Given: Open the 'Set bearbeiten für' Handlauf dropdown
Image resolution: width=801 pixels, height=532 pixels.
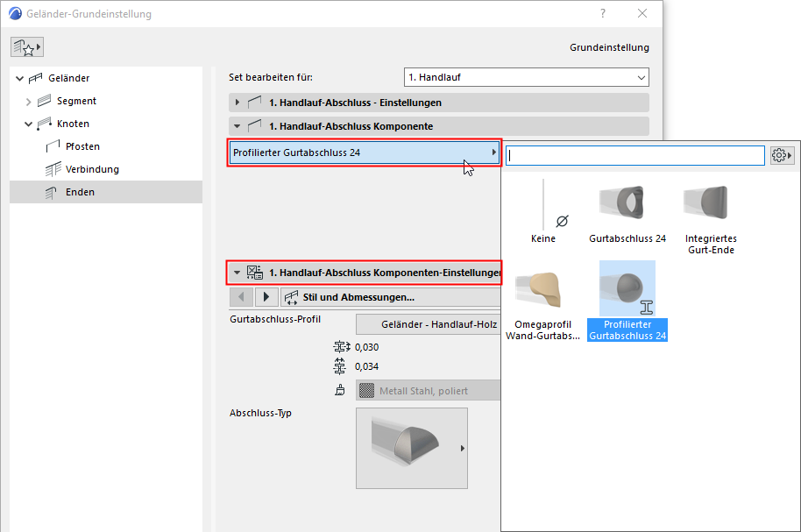Looking at the screenshot, I should click(x=526, y=77).
